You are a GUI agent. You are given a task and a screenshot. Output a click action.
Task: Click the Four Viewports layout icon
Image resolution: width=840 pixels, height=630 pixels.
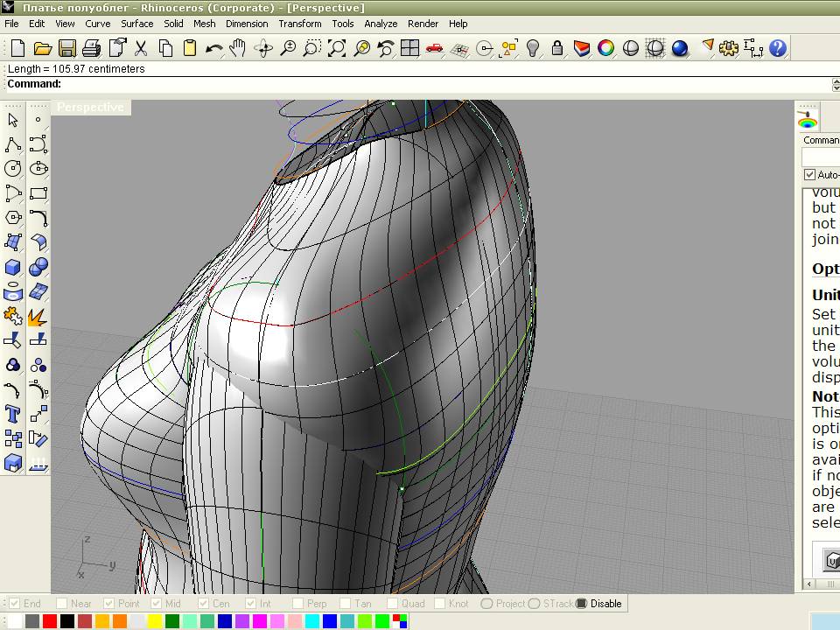pos(409,49)
